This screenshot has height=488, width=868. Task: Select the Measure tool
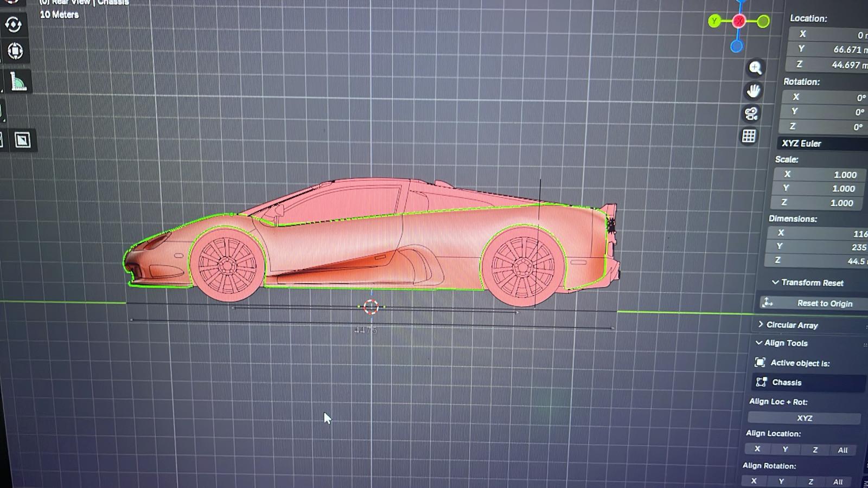[18, 82]
